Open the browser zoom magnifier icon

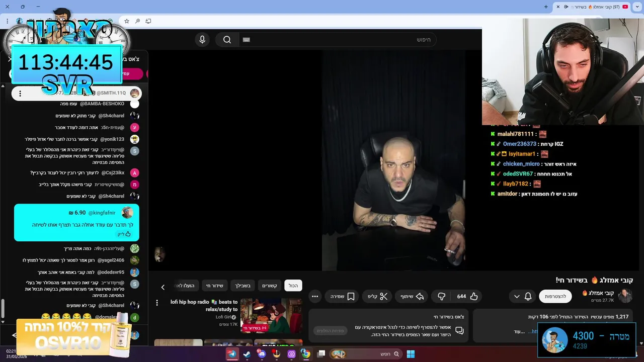(137, 21)
